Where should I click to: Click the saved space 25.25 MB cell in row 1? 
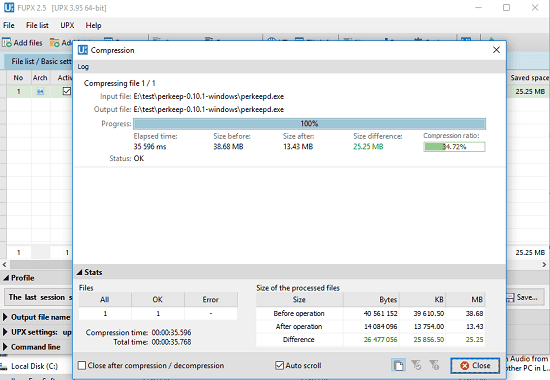pyautogui.click(x=530, y=92)
